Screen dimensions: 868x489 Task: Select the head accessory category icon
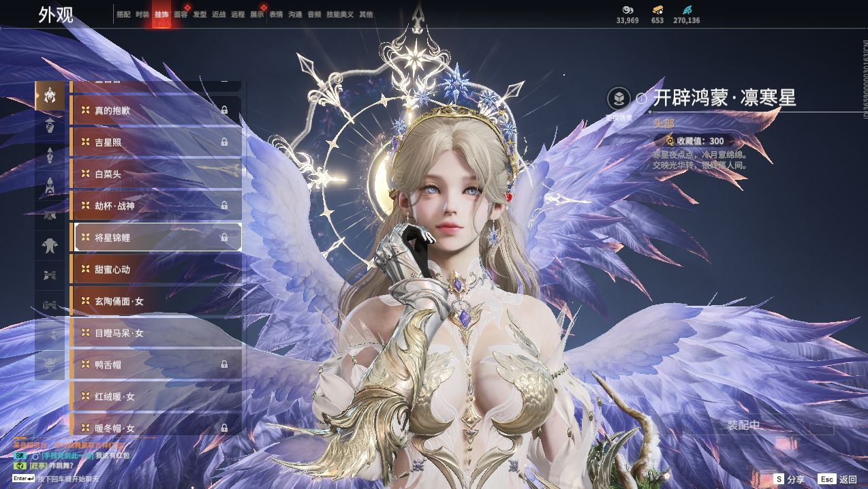tap(50, 96)
